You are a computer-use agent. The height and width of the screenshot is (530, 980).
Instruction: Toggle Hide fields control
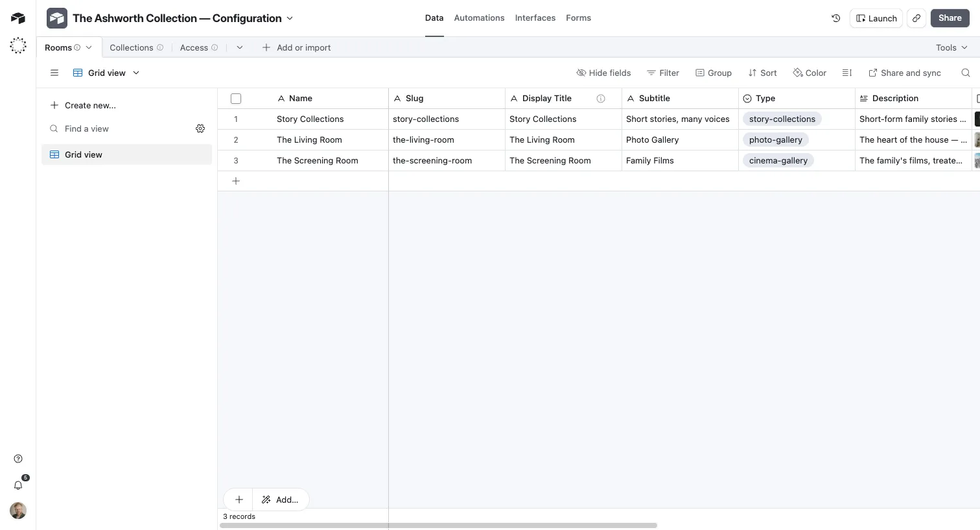(x=603, y=73)
